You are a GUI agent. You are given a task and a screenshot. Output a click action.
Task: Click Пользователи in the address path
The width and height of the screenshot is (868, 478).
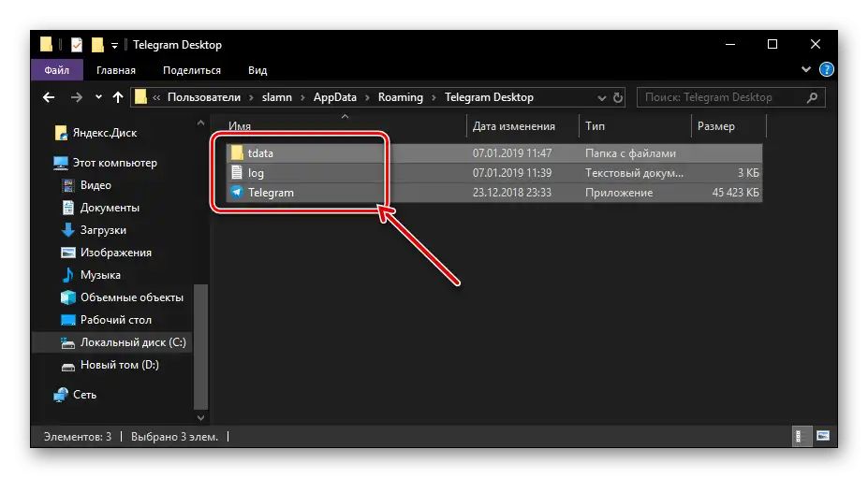(x=204, y=97)
